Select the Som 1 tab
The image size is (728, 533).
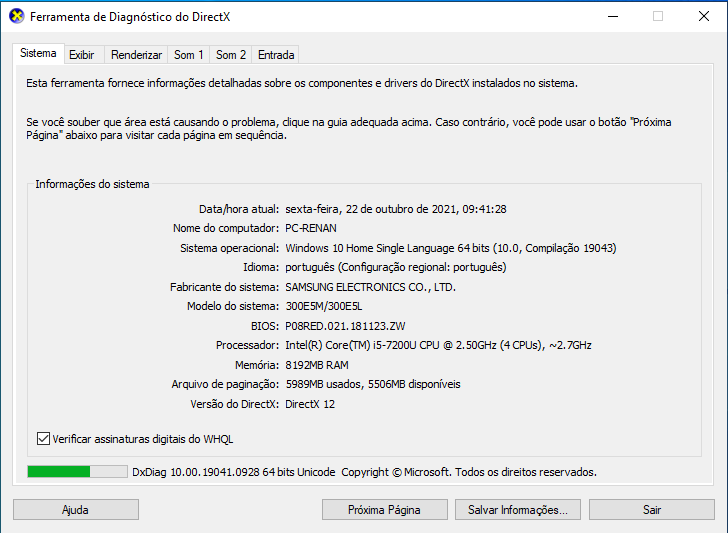(189, 55)
